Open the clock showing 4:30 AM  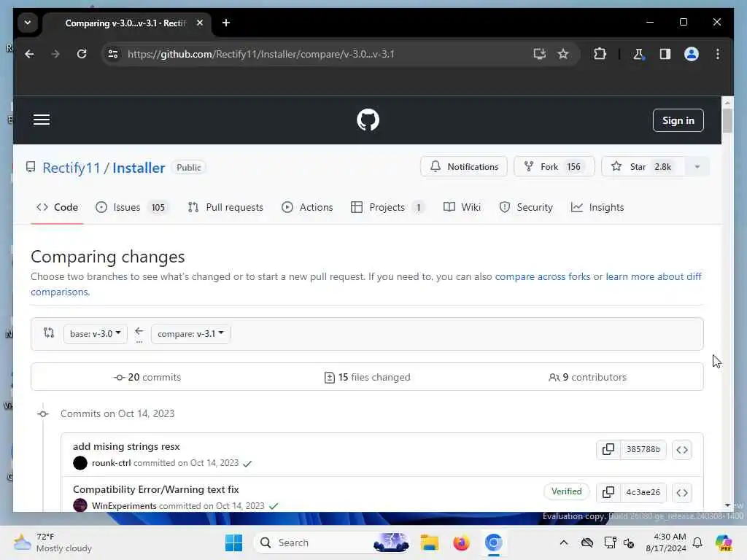pos(666,542)
